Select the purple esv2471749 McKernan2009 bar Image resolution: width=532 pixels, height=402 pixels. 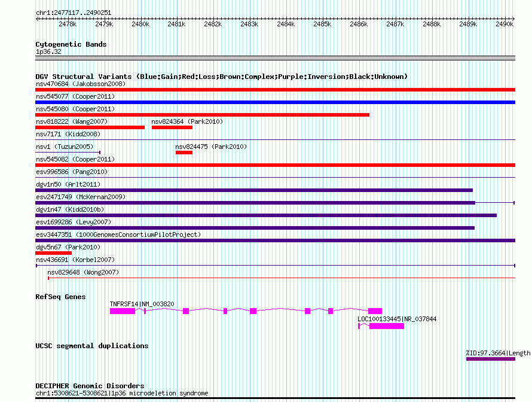(x=255, y=203)
